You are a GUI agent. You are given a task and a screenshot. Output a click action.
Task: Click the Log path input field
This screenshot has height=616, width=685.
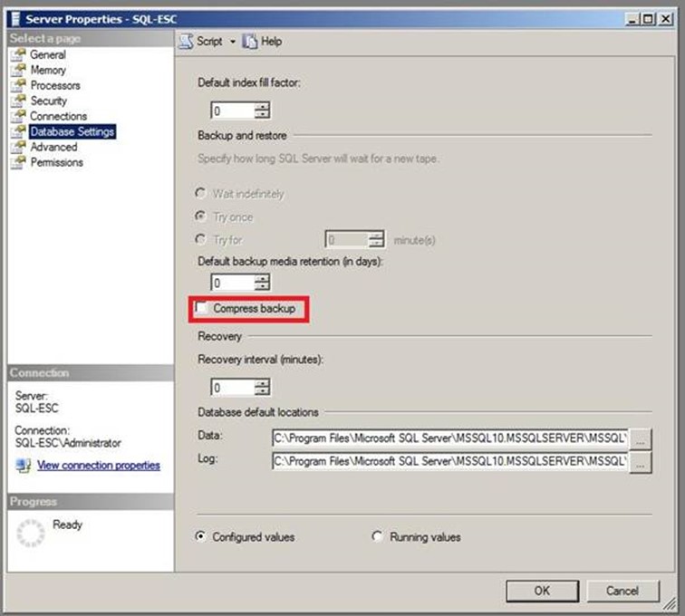point(449,461)
